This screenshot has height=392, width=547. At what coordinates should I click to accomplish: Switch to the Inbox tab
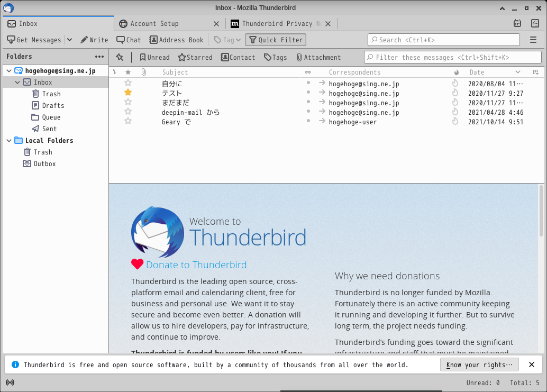click(x=58, y=23)
